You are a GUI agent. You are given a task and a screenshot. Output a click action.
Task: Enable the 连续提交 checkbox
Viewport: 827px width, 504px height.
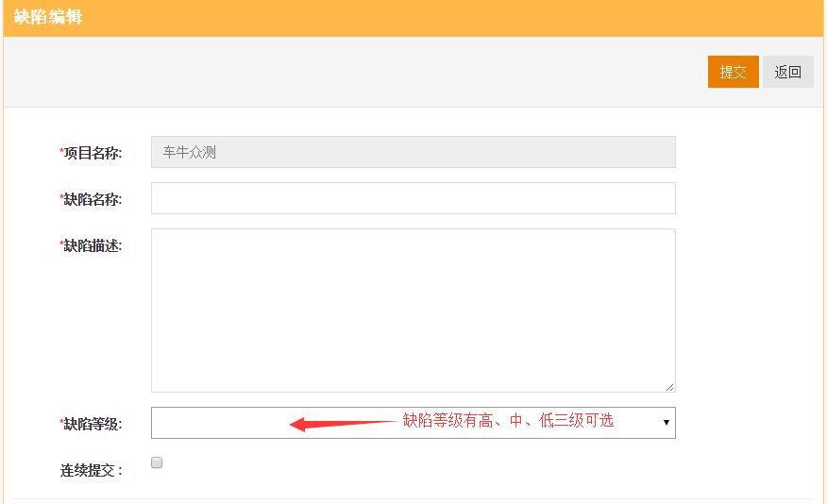157,462
